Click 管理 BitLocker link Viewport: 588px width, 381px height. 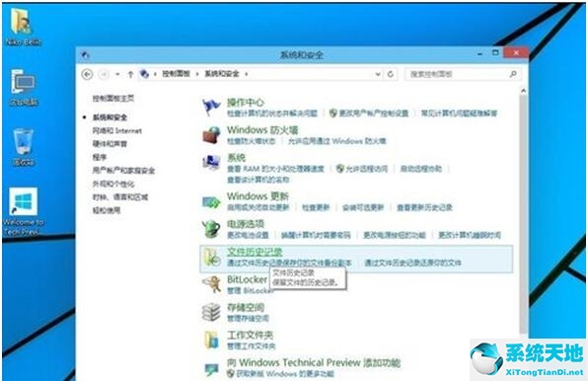coord(250,290)
